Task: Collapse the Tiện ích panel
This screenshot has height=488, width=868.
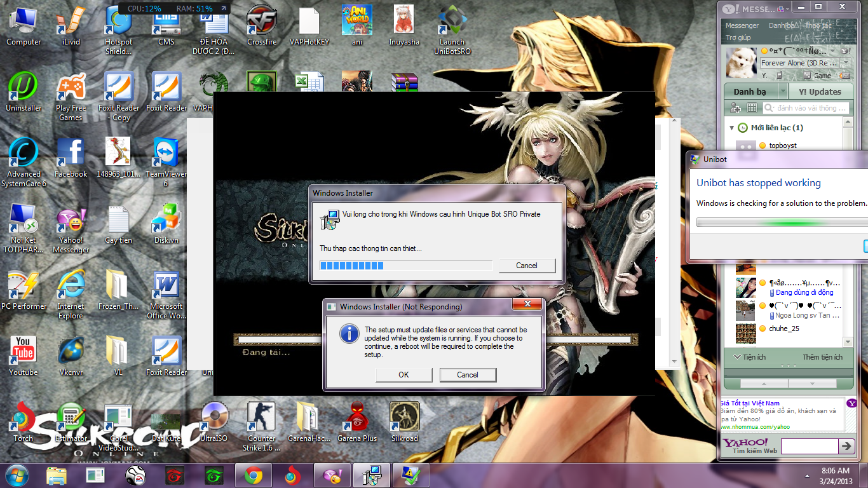Action: click(x=737, y=357)
